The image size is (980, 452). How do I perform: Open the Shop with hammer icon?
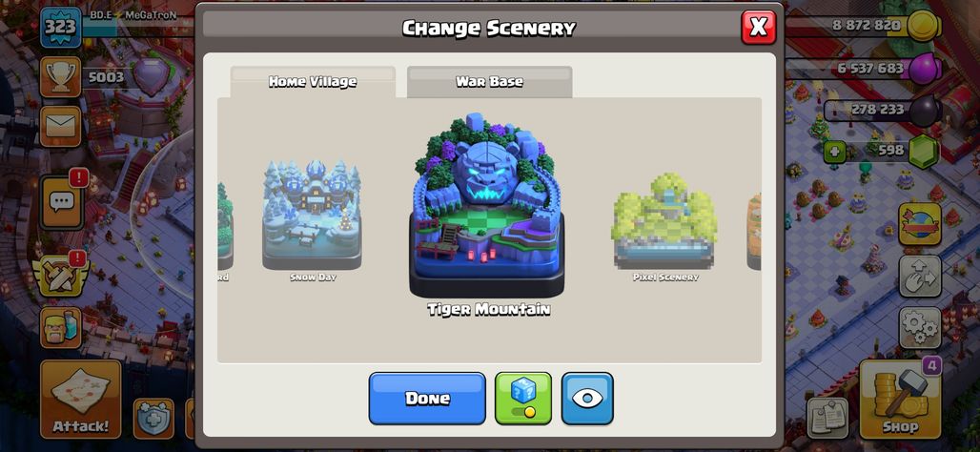pyautogui.click(x=900, y=399)
